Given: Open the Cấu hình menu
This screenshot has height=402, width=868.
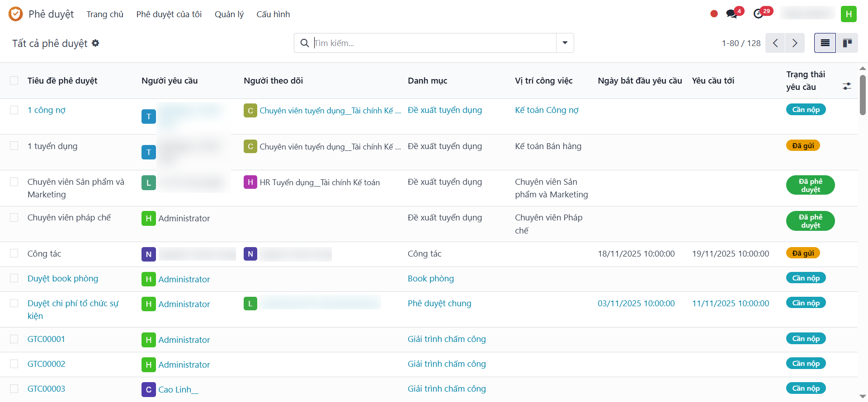Looking at the screenshot, I should tap(273, 14).
